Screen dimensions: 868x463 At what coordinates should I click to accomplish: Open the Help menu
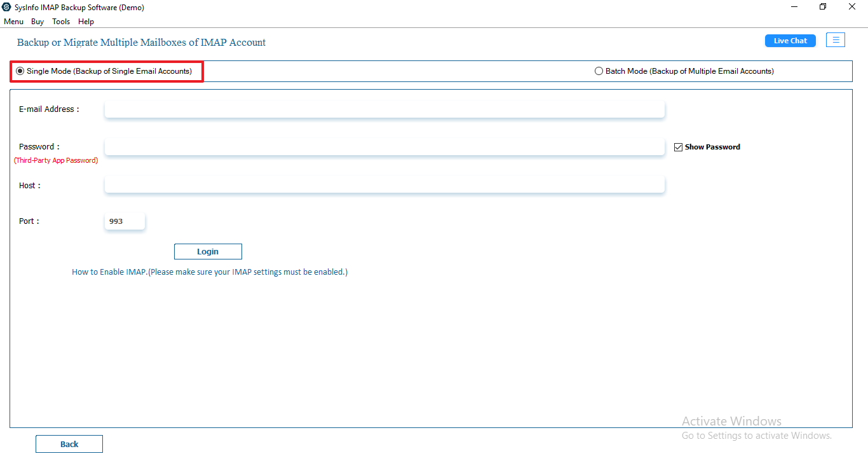(x=86, y=22)
